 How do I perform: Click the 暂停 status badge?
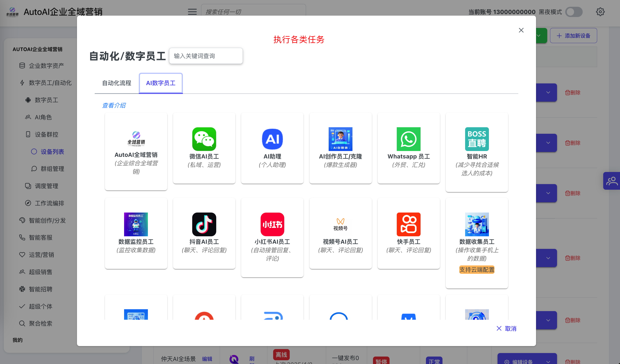coord(381,361)
